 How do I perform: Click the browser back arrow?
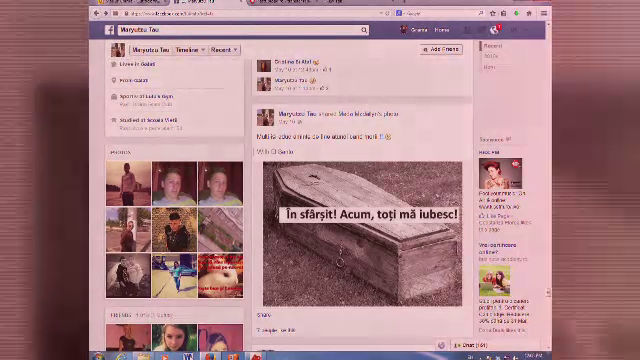(x=96, y=13)
